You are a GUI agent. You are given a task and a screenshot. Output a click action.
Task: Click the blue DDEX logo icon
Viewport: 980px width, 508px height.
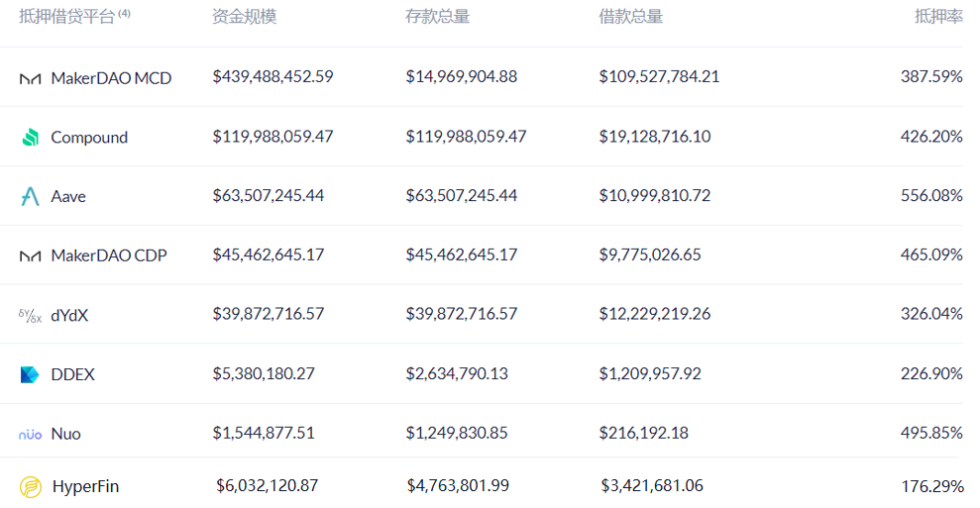tap(30, 374)
